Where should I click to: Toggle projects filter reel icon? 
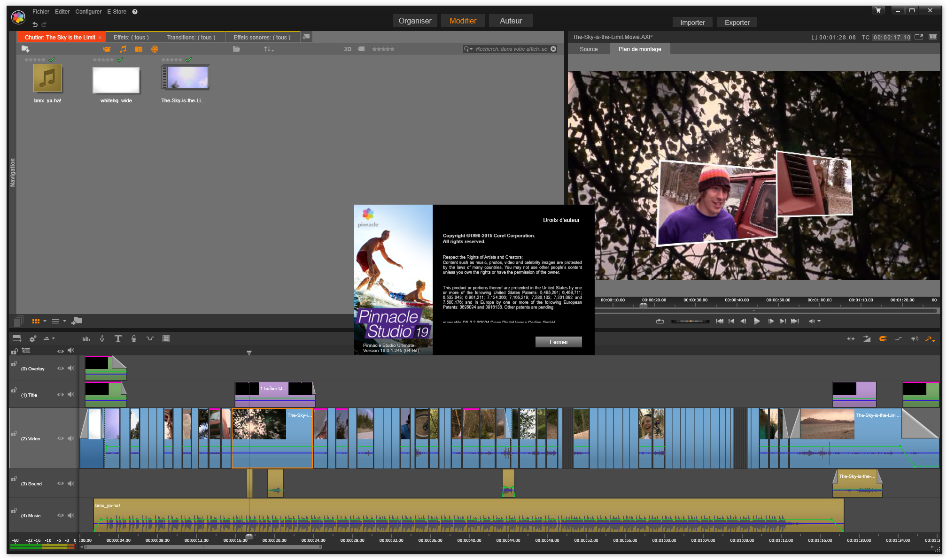(155, 49)
